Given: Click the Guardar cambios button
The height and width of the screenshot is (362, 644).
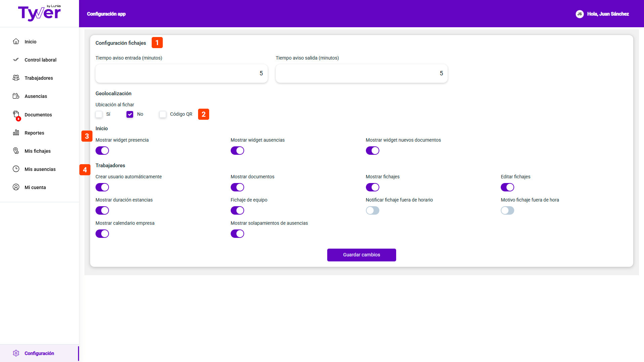Looking at the screenshot, I should point(362,255).
